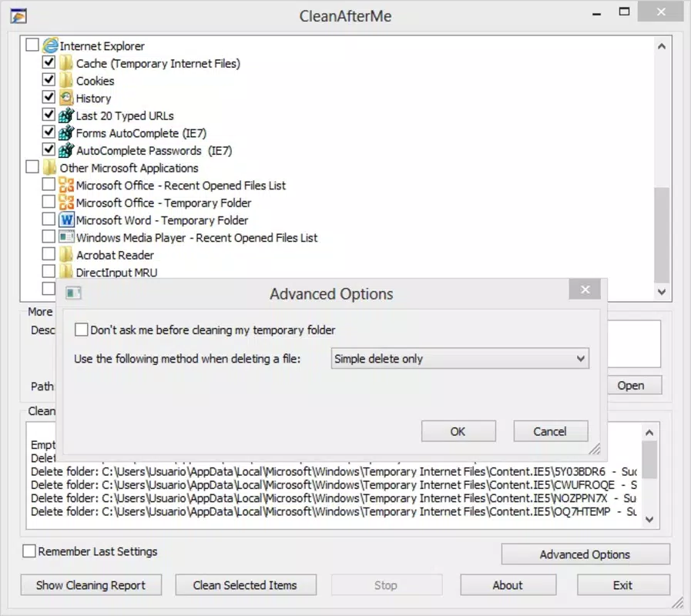The height and width of the screenshot is (616, 691).
Task: Click Clean Selected Items
Action: coord(246,584)
